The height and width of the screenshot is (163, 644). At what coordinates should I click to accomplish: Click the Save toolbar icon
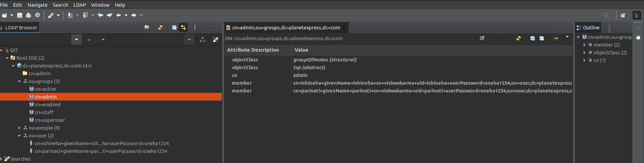coord(20,15)
